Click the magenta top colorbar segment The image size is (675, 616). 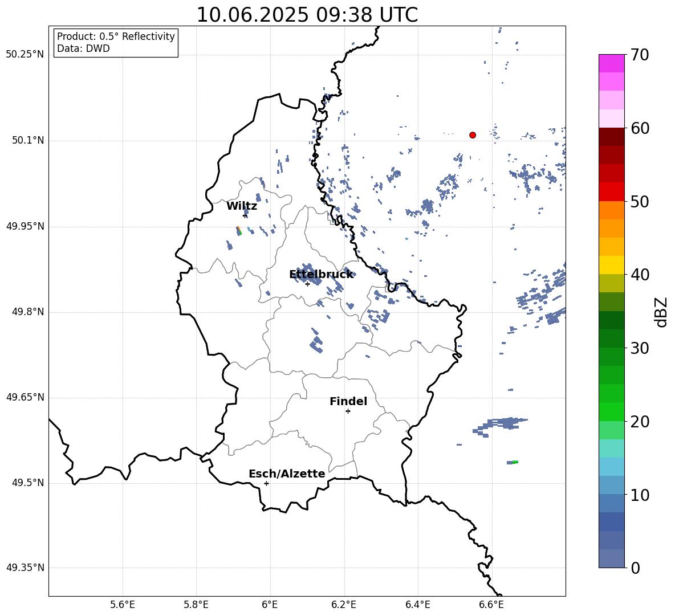[x=612, y=64]
